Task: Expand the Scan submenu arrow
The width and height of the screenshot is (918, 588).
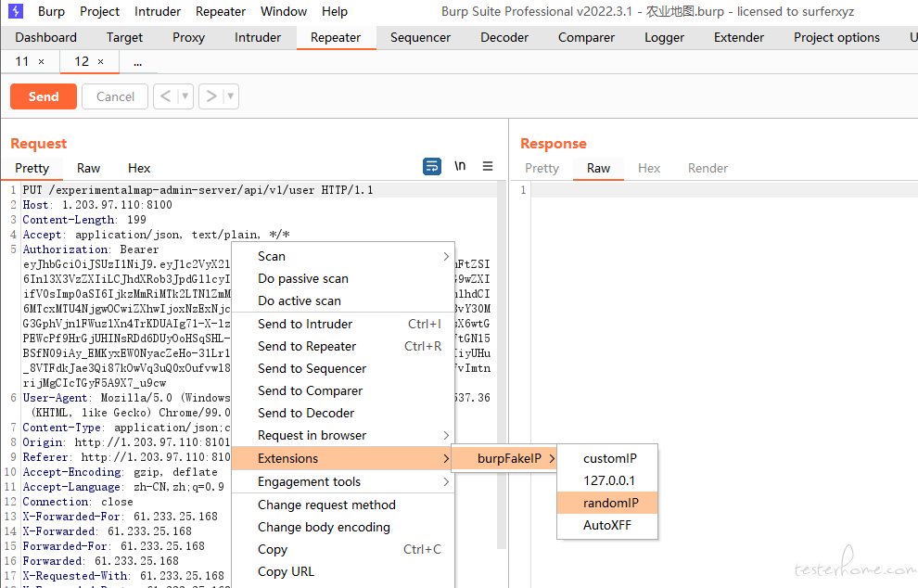Action: click(446, 257)
